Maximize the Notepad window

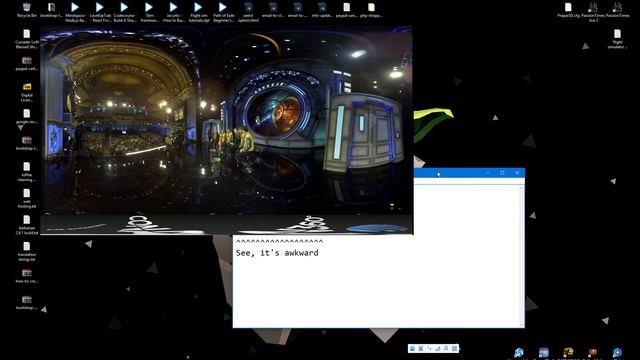[x=502, y=173]
